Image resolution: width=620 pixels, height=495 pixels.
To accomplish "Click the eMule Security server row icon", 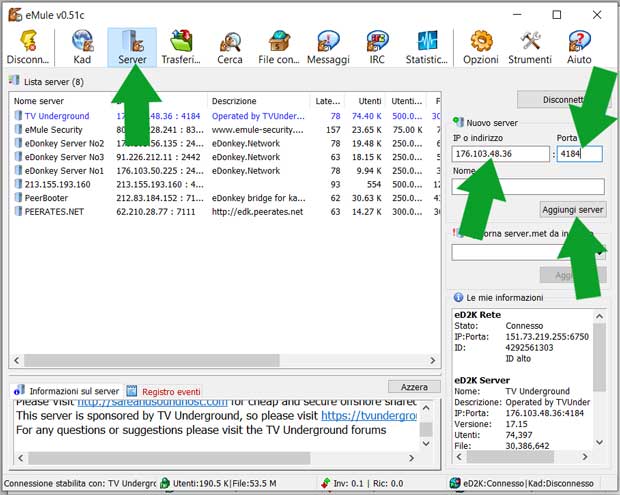I will [18, 129].
